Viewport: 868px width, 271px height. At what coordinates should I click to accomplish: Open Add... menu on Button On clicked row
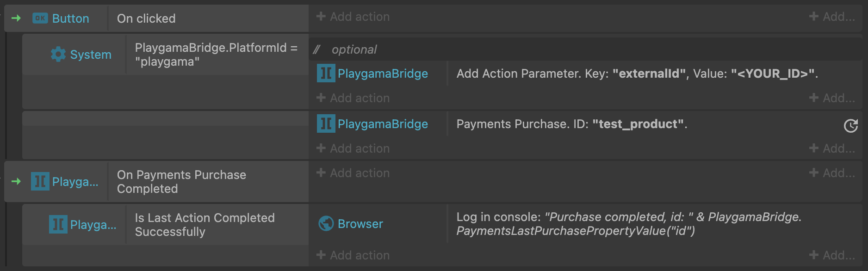point(831,17)
